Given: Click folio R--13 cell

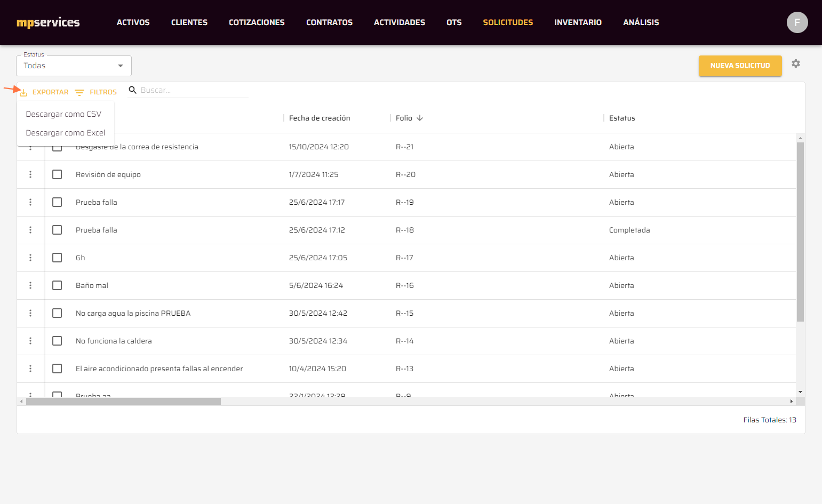Looking at the screenshot, I should 404,369.
